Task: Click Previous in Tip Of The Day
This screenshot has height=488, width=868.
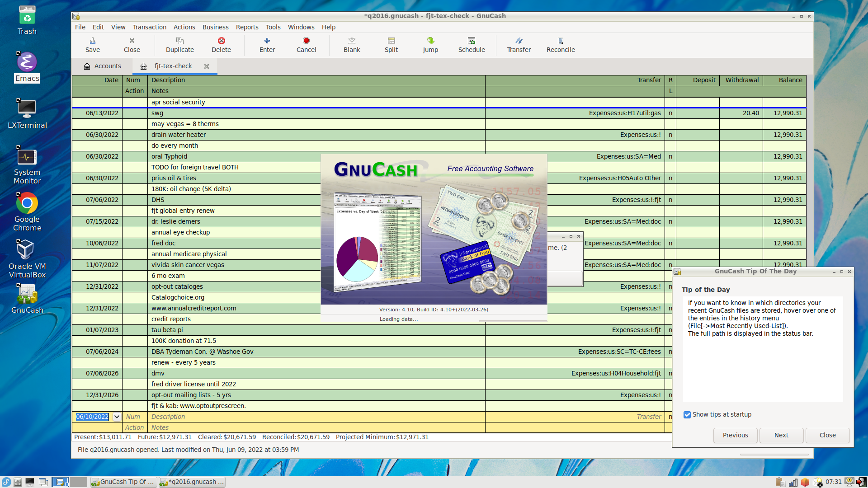Action: tap(735, 435)
